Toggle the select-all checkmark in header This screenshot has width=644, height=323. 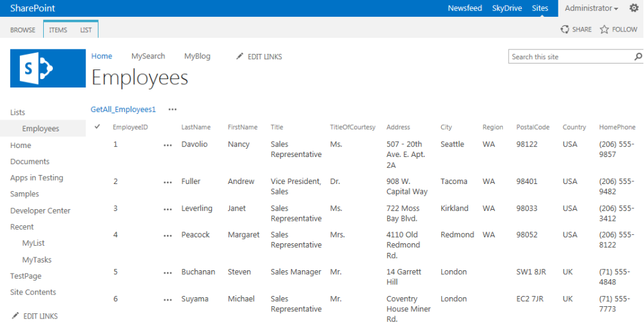(x=97, y=126)
